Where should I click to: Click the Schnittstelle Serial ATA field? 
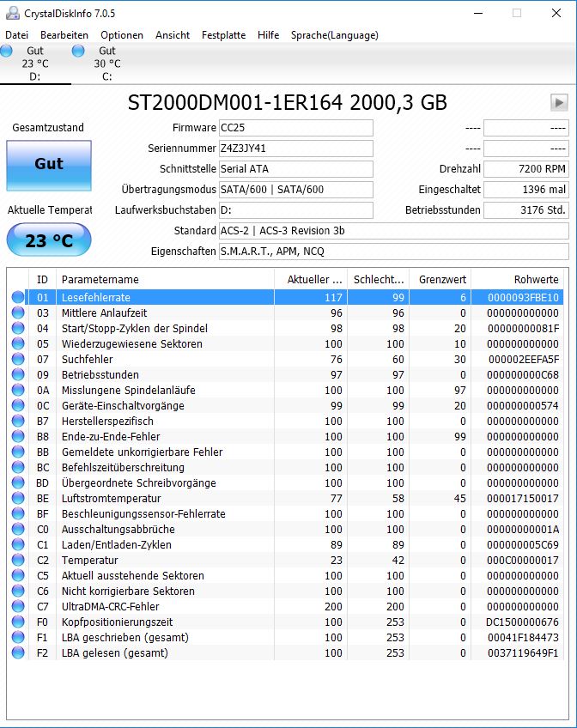tap(295, 169)
